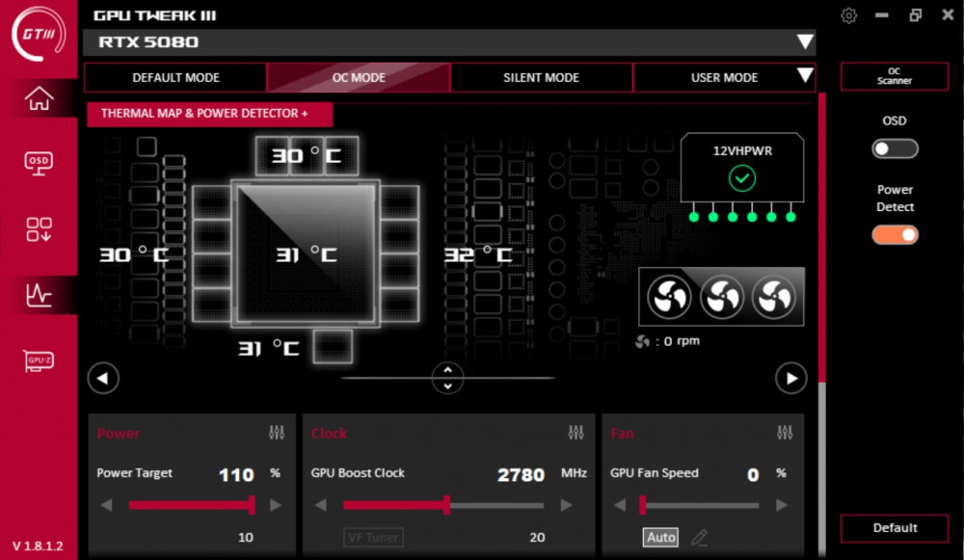Increase GPU Boost Clock with right arrow
Screen dimensions: 964x560
[x=566, y=505]
